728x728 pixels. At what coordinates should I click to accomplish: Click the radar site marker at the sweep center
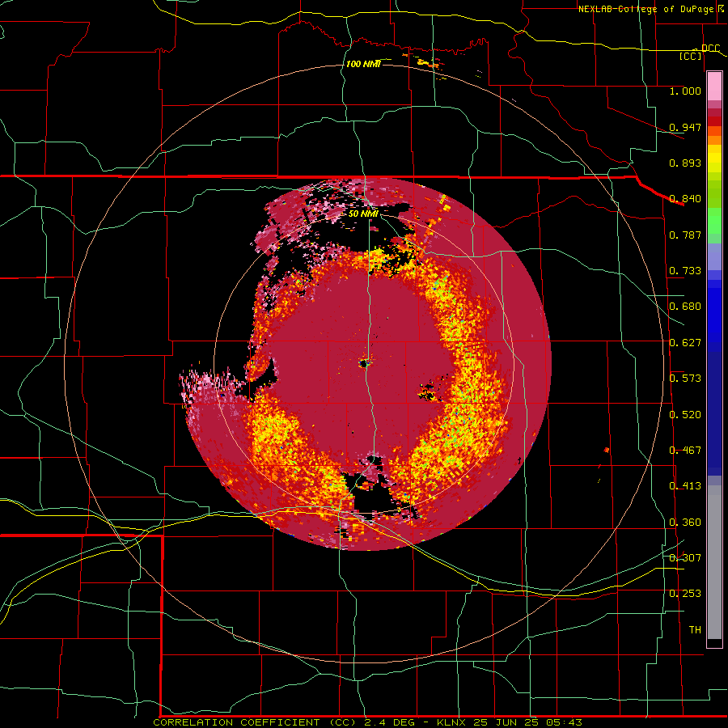tap(364, 363)
